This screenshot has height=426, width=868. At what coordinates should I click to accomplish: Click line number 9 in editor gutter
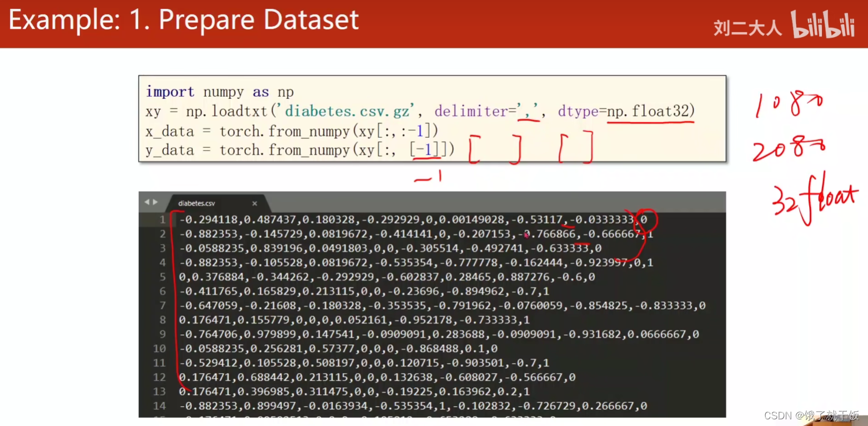tap(163, 334)
